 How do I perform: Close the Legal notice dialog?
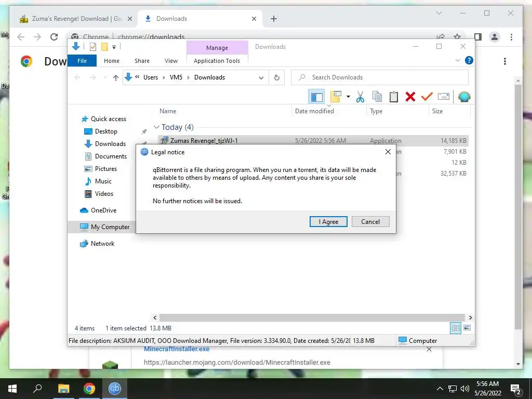click(x=388, y=152)
